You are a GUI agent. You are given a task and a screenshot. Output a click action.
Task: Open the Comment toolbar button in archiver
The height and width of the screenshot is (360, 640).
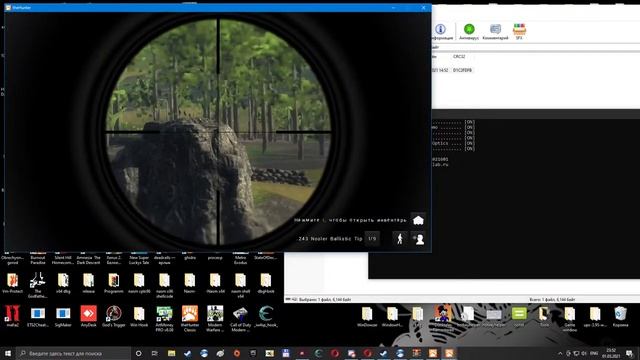point(495,31)
